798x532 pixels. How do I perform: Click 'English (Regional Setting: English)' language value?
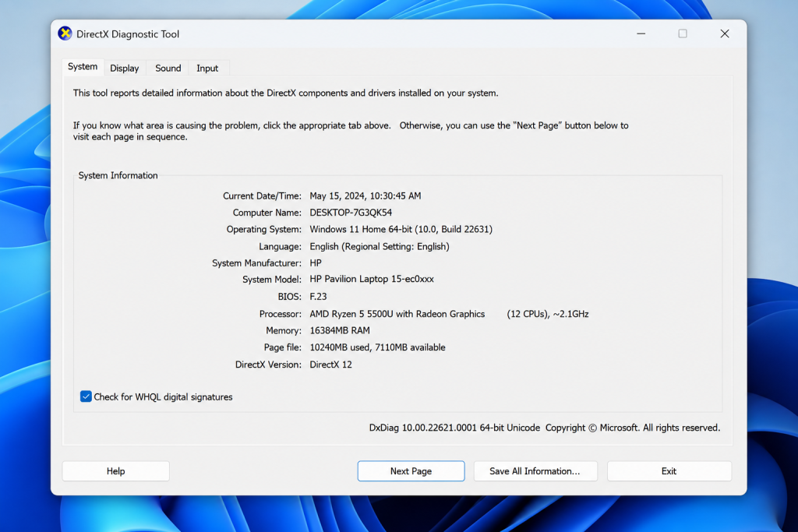point(380,247)
